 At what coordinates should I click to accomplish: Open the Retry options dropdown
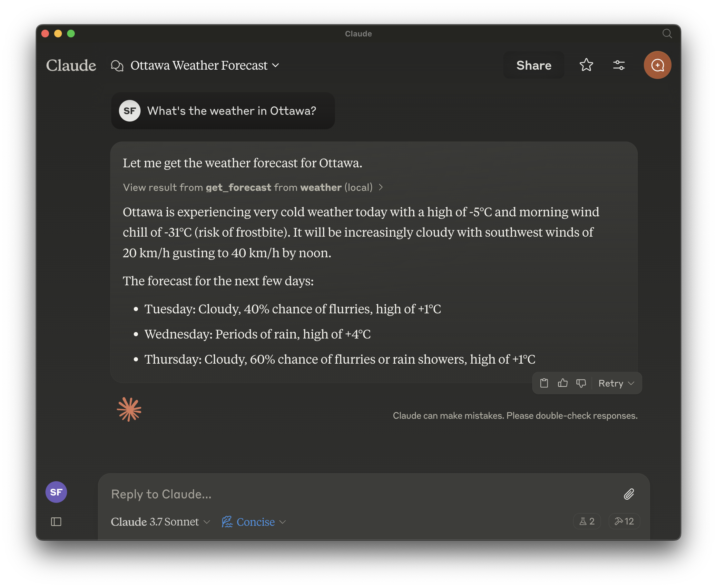click(x=616, y=383)
